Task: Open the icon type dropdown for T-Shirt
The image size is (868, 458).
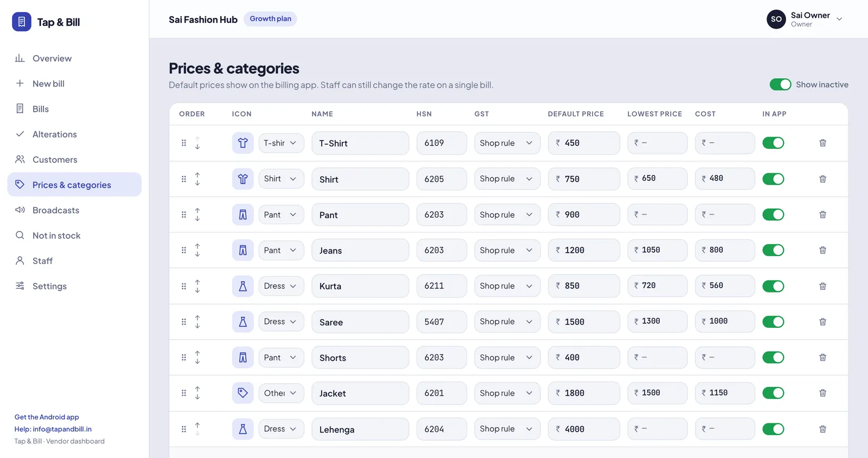Action: 281,143
